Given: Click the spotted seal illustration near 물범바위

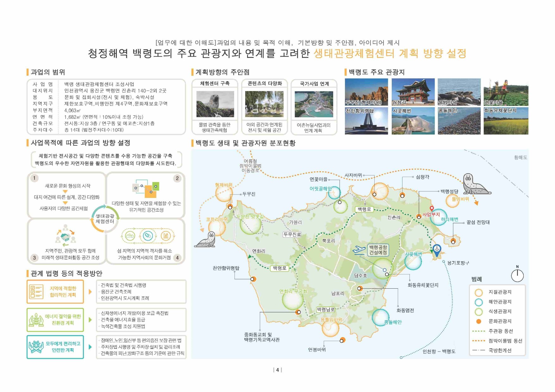Looking at the screenshot, I should 477,184.
